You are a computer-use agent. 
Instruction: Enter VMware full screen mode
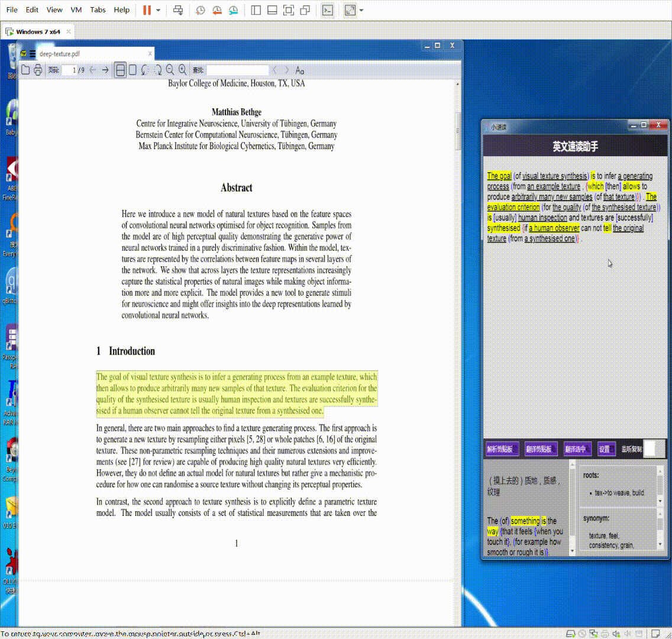[x=289, y=10]
